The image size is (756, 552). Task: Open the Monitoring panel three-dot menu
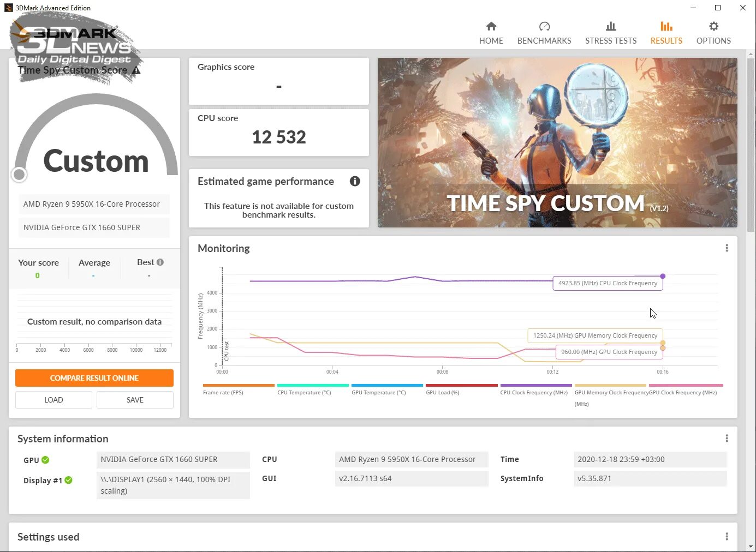tap(727, 248)
